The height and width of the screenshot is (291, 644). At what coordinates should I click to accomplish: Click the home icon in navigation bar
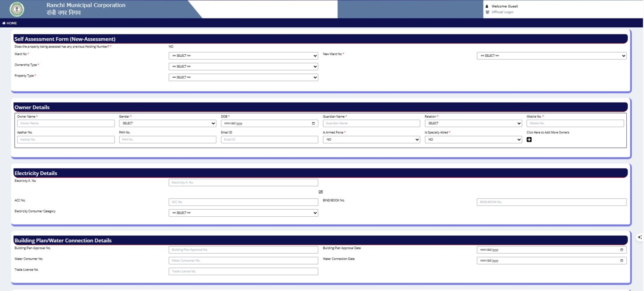click(x=4, y=23)
